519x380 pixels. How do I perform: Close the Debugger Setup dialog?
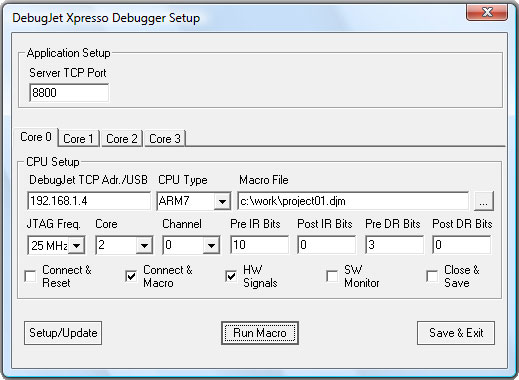point(487,13)
